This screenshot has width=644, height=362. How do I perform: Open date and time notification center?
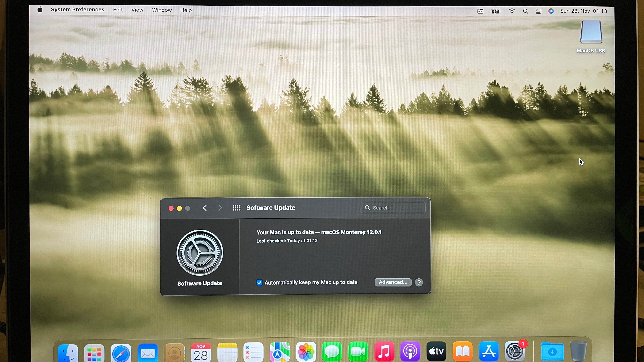[583, 11]
